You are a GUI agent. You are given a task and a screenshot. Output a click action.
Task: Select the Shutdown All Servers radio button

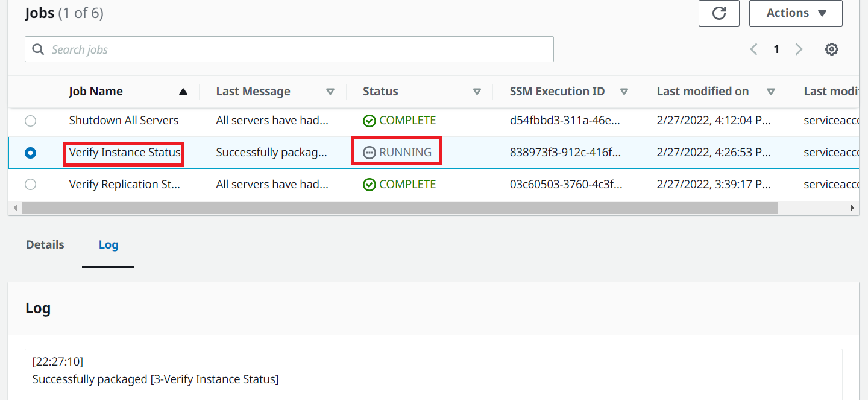tap(30, 121)
